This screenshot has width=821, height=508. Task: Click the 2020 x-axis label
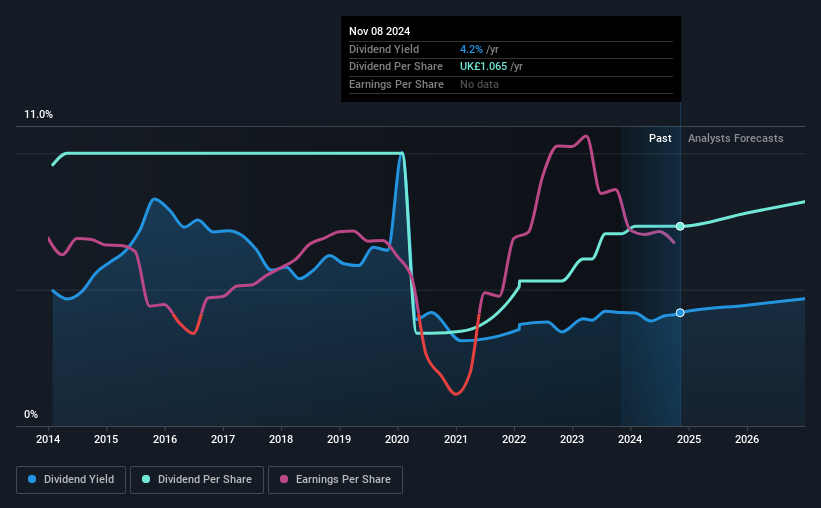pos(397,439)
